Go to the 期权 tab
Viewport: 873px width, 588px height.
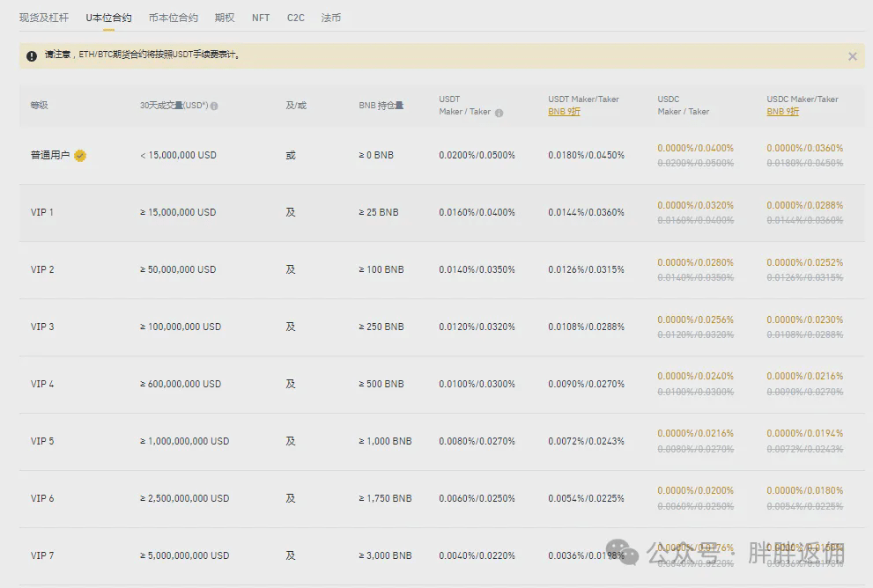click(225, 18)
